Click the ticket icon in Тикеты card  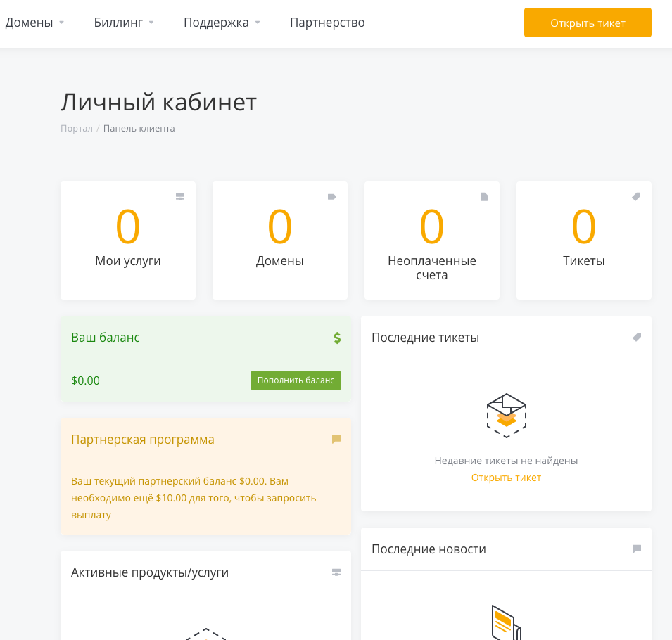[x=636, y=197]
